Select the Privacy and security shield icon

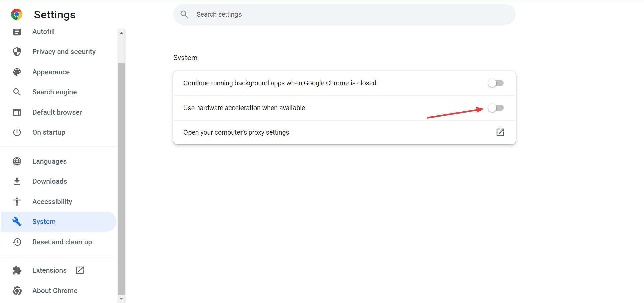tap(17, 52)
